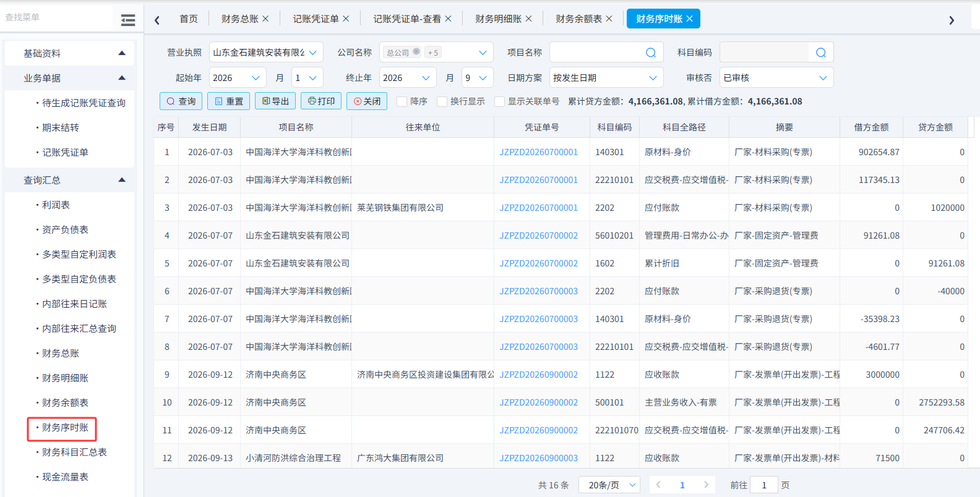This screenshot has height=497, width=980.
Task: Close the 财务总账 tab
Action: [265, 19]
